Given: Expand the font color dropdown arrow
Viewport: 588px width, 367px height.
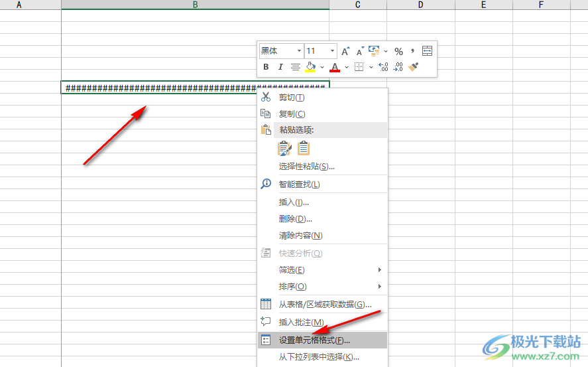Looking at the screenshot, I should tap(347, 67).
